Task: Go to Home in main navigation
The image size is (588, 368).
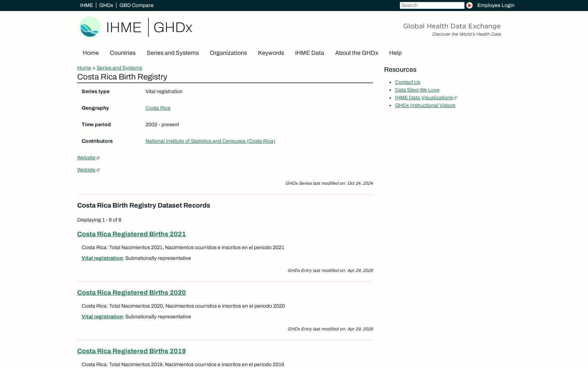Action: tap(91, 53)
